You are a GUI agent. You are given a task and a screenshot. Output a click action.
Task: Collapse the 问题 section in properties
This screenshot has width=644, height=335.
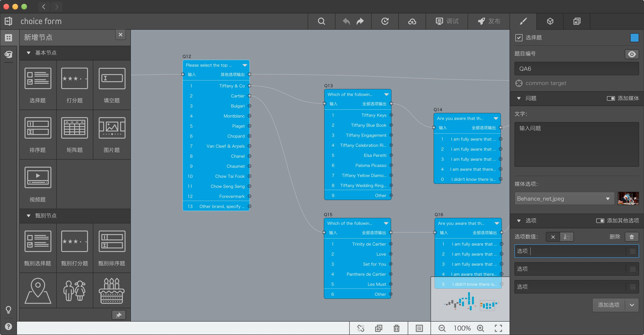(519, 98)
